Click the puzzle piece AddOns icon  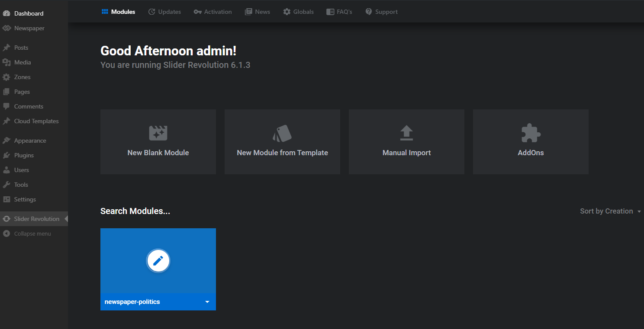(531, 133)
